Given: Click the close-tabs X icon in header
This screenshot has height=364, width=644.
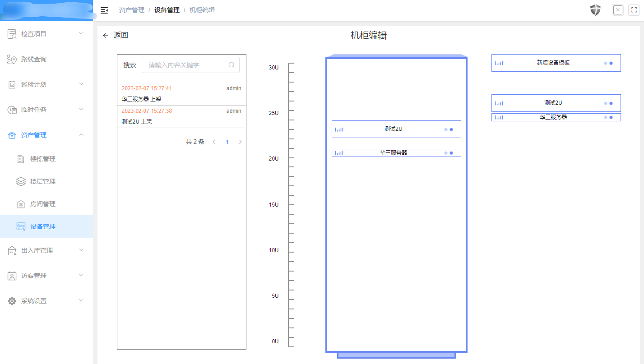Looking at the screenshot, I should 618,10.
